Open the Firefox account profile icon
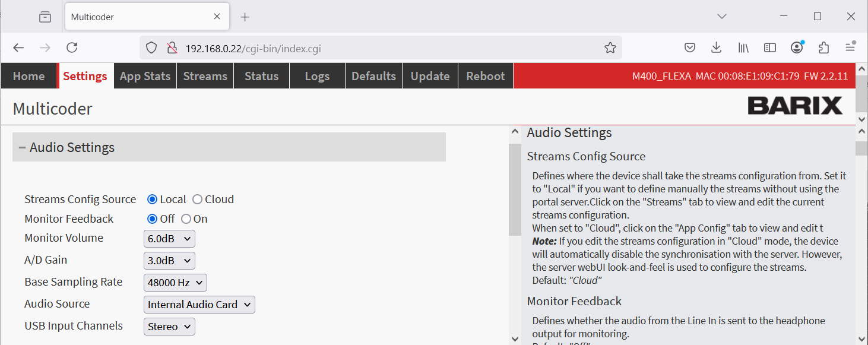This screenshot has width=868, height=345. tap(797, 48)
